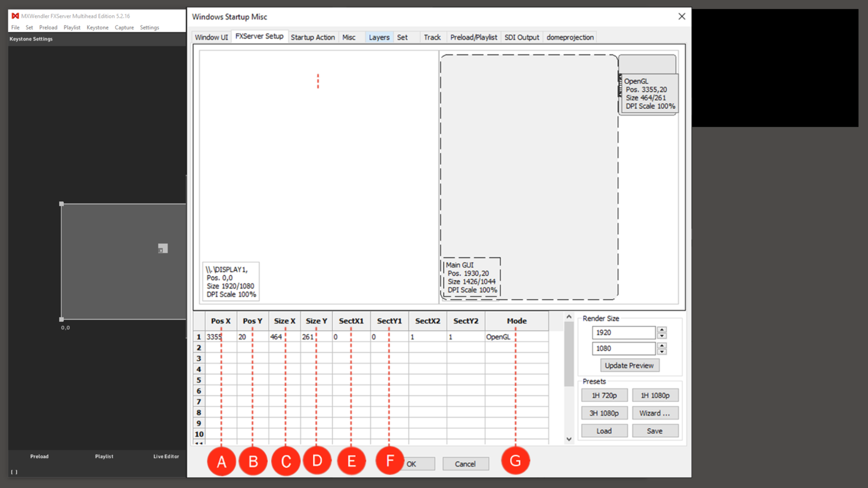Open the Preload panel at bottom left
The height and width of the screenshot is (488, 868).
coord(39,456)
